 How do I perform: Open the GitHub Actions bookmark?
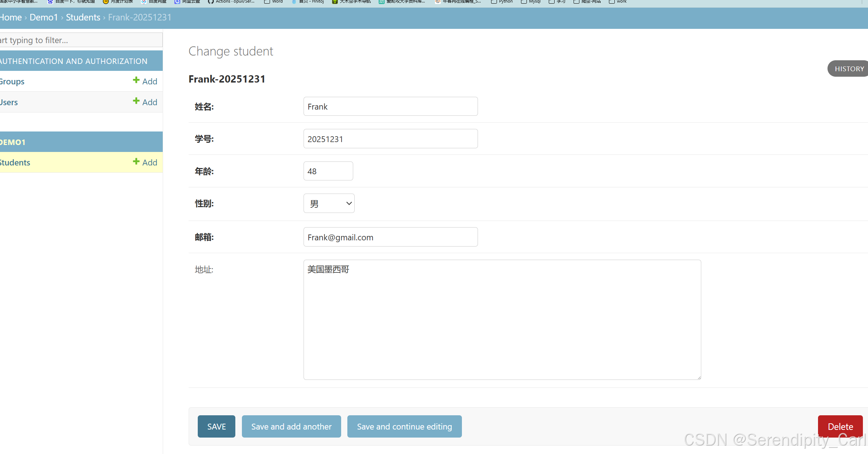231,2
